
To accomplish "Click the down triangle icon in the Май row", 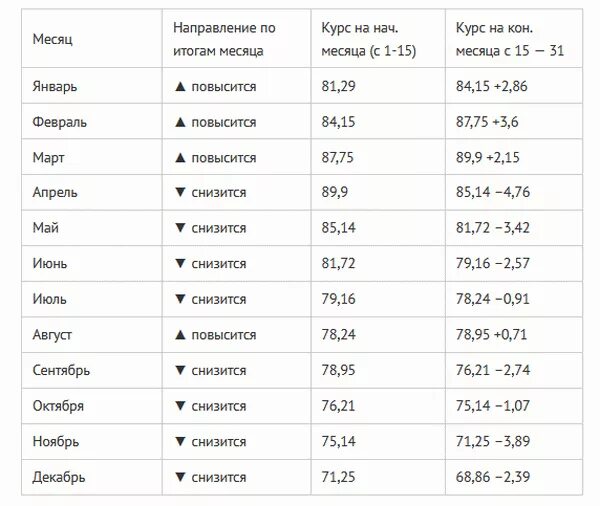I will 180,228.
